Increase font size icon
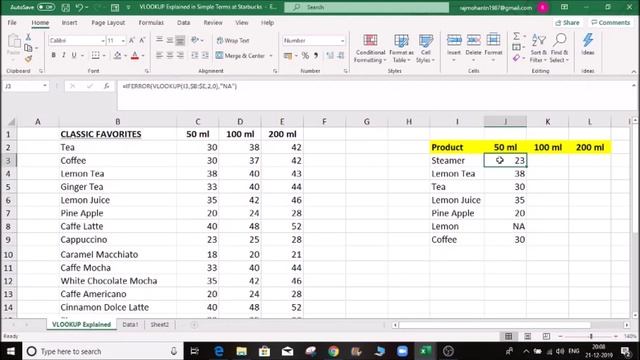The height and width of the screenshot is (360, 640). (x=132, y=40)
